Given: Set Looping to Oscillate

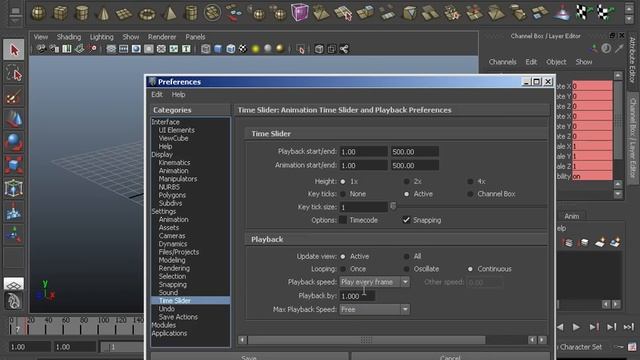Looking at the screenshot, I should 407,269.
